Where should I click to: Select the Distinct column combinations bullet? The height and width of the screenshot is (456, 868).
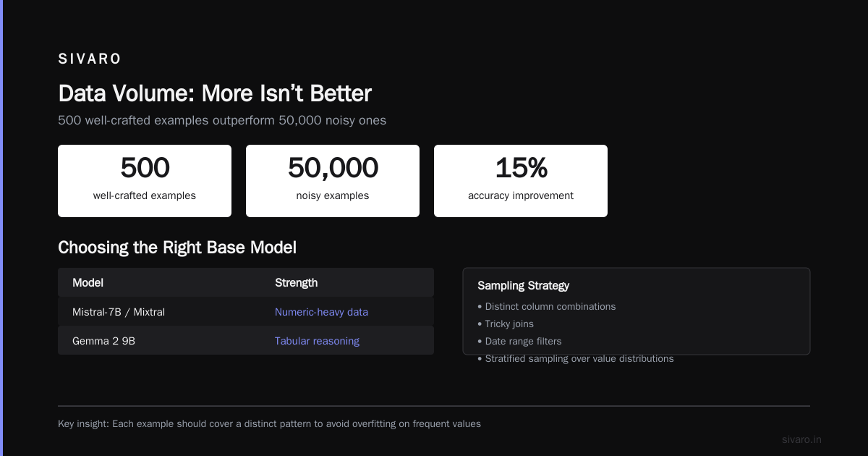point(547,306)
